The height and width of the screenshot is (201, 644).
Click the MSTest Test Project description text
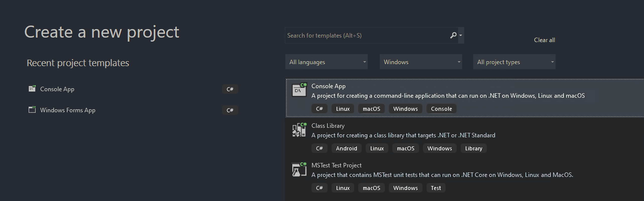click(x=442, y=175)
